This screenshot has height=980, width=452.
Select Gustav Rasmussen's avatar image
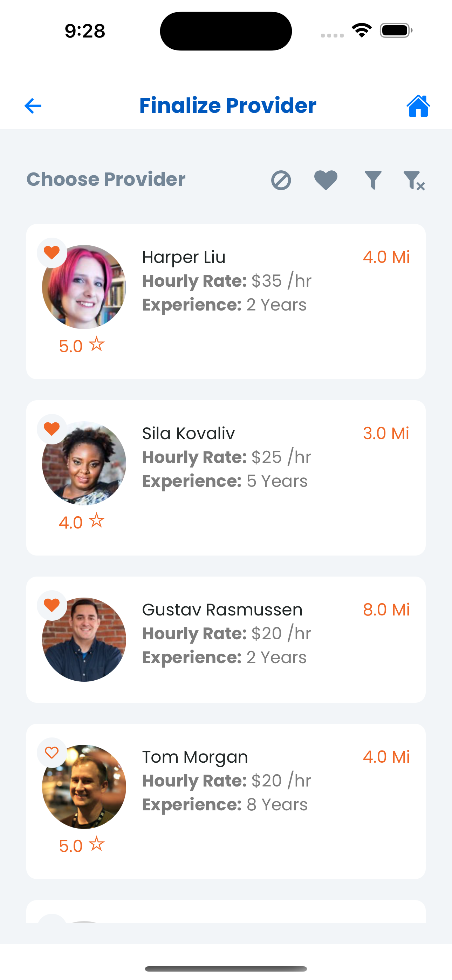(84, 640)
